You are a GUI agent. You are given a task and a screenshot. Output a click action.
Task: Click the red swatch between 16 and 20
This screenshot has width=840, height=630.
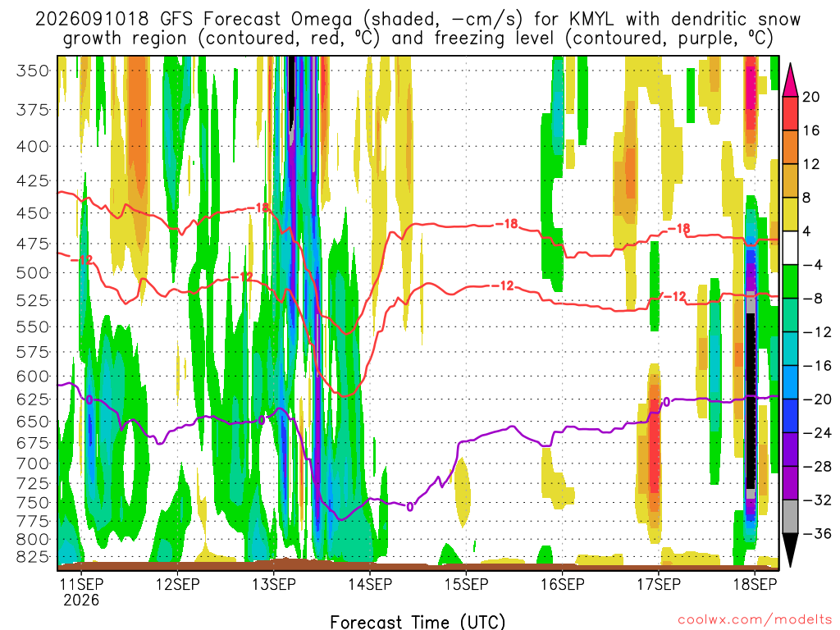point(790,113)
